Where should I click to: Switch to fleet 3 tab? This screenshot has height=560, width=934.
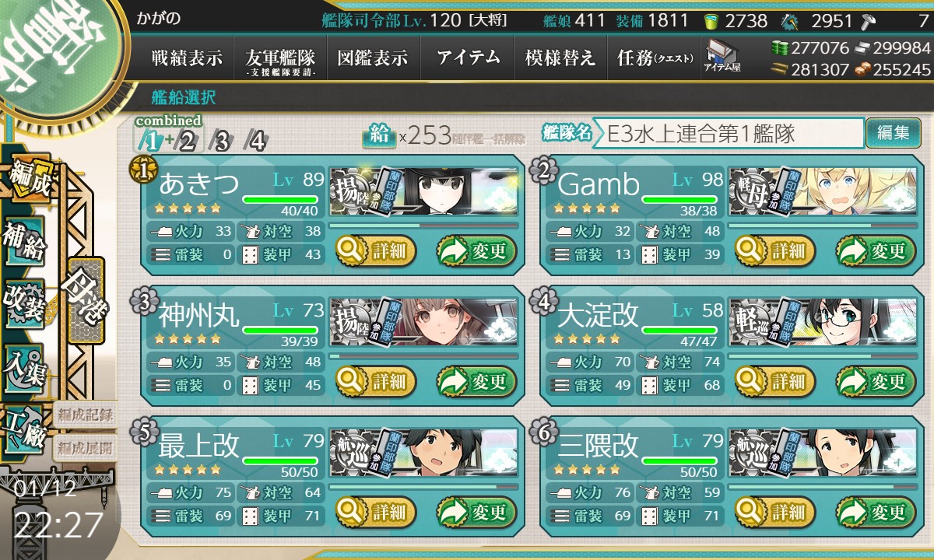point(222,140)
